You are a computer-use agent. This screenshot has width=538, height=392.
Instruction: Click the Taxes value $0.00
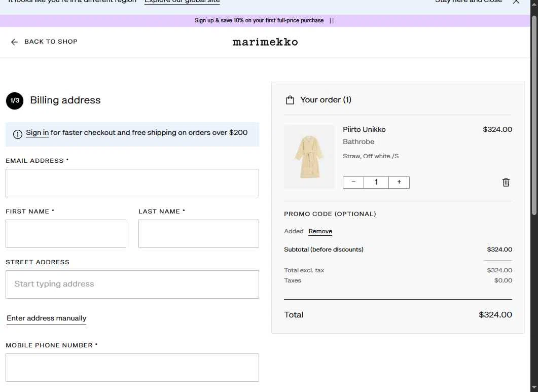[503, 280]
